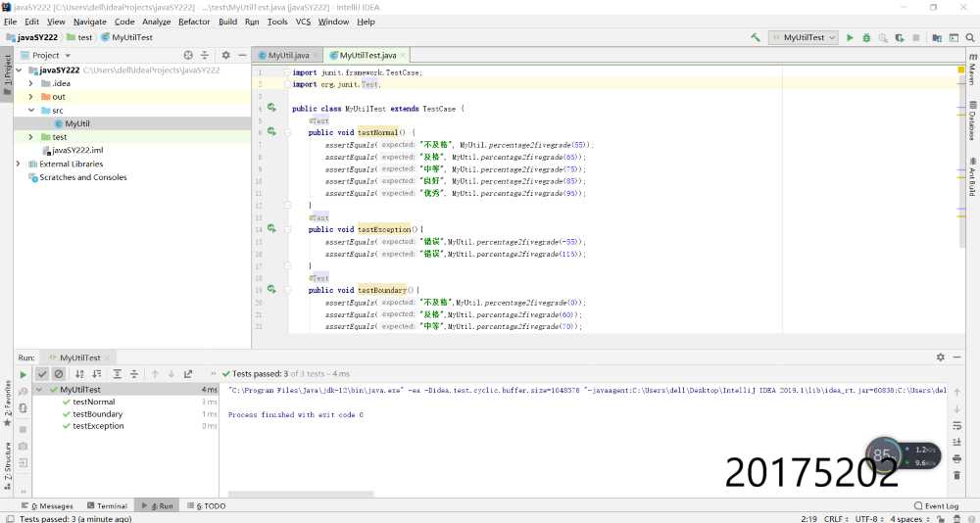This screenshot has width=980, height=523.
Task: Open Project Structure icon in top toolbar
Action: [937, 37]
